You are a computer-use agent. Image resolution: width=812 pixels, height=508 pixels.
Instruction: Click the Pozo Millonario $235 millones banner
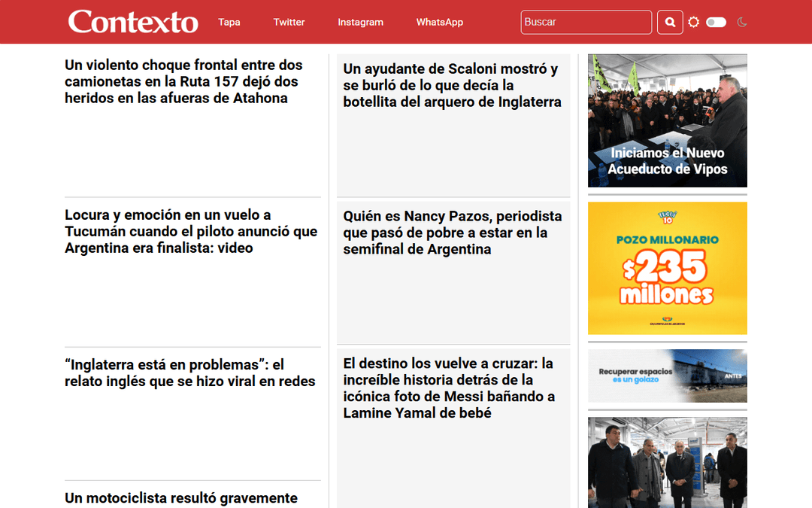click(668, 268)
